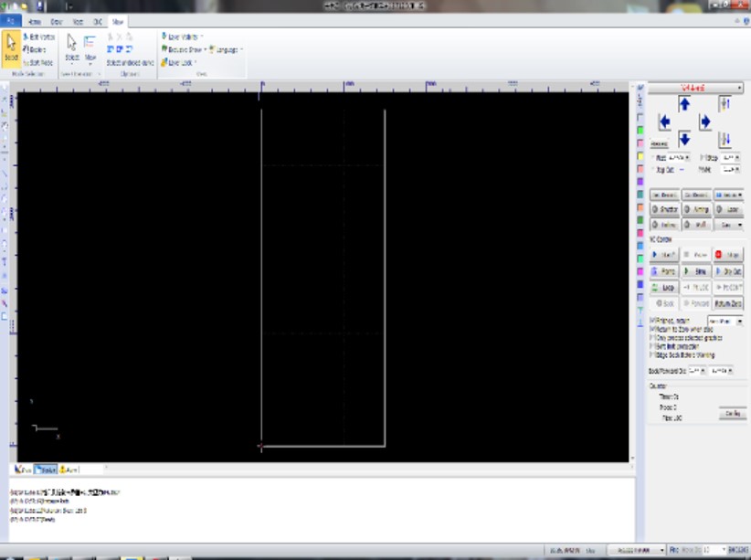This screenshot has height=560, width=751.
Task: Enable Only process selected graphics
Action: [x=652, y=338]
